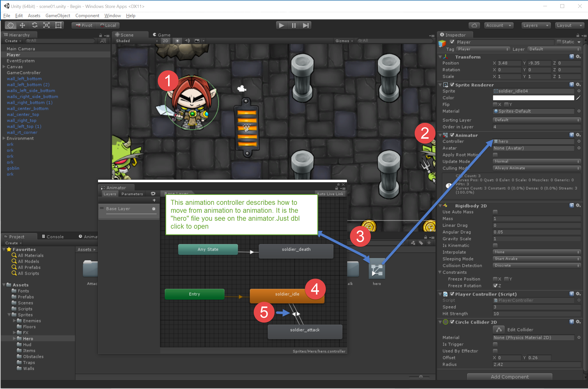Open Animator component gear menu

(x=578, y=135)
